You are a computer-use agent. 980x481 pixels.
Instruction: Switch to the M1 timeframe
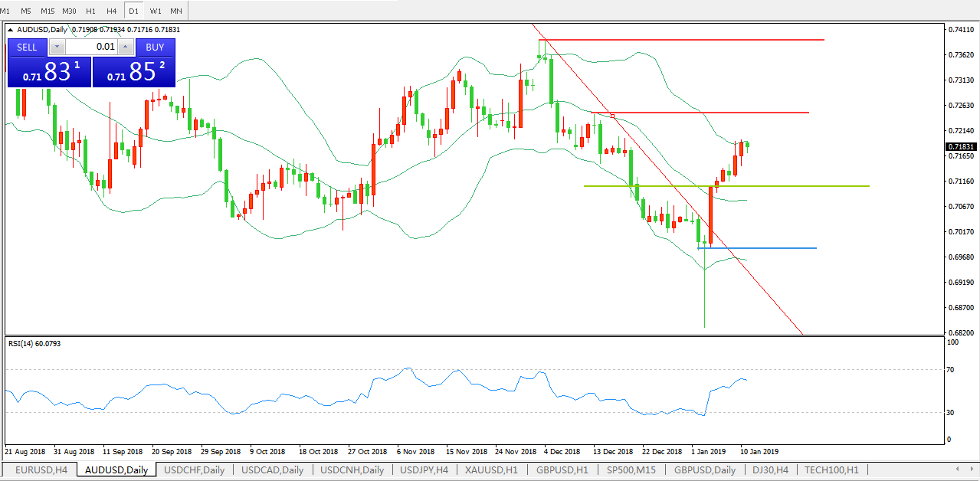click(5, 11)
